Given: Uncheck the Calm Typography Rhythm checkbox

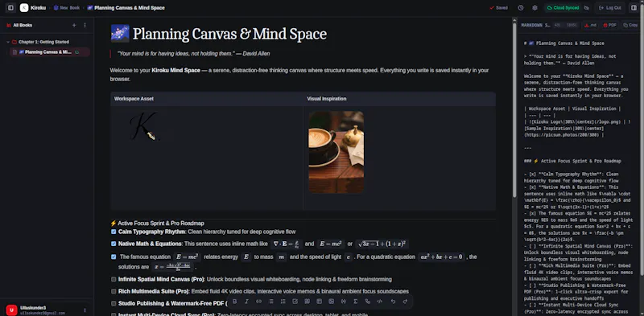Looking at the screenshot, I should click(x=114, y=232).
